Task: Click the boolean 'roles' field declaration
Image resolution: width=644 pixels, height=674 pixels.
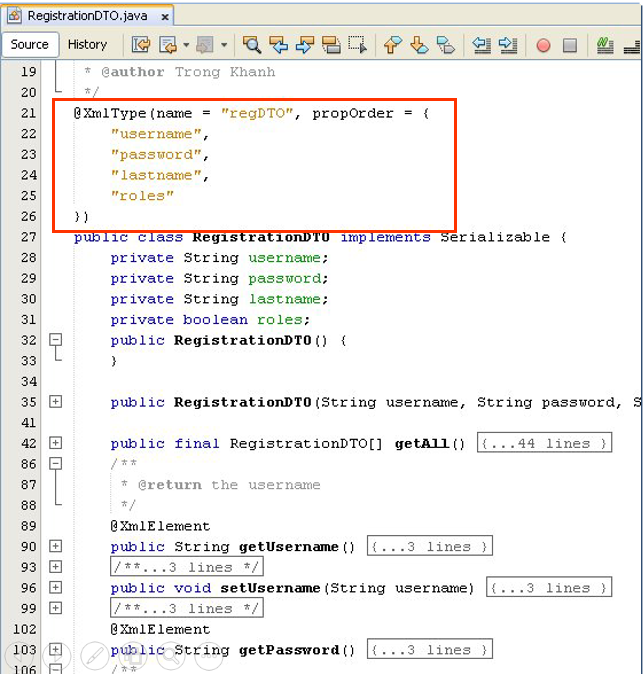Action: tap(279, 320)
